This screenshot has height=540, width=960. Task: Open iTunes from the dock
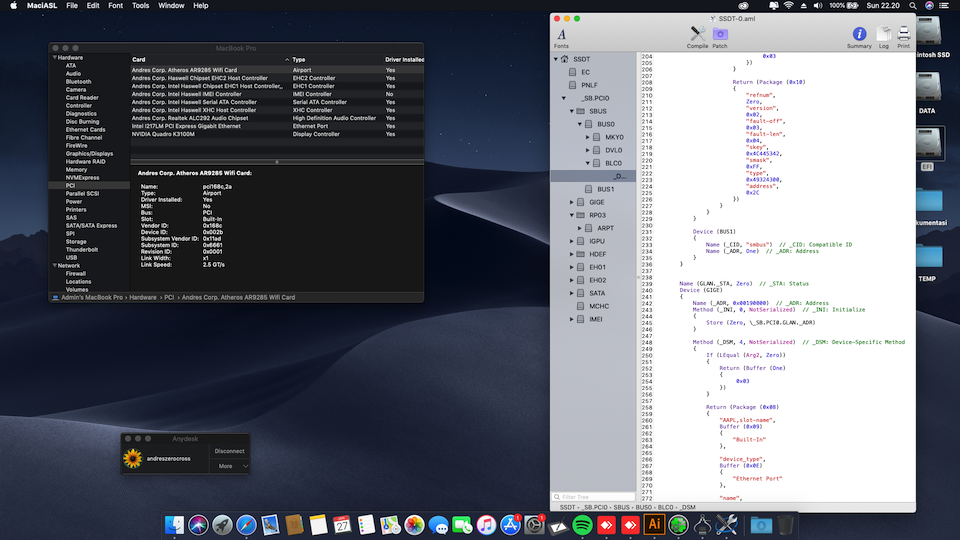click(486, 525)
